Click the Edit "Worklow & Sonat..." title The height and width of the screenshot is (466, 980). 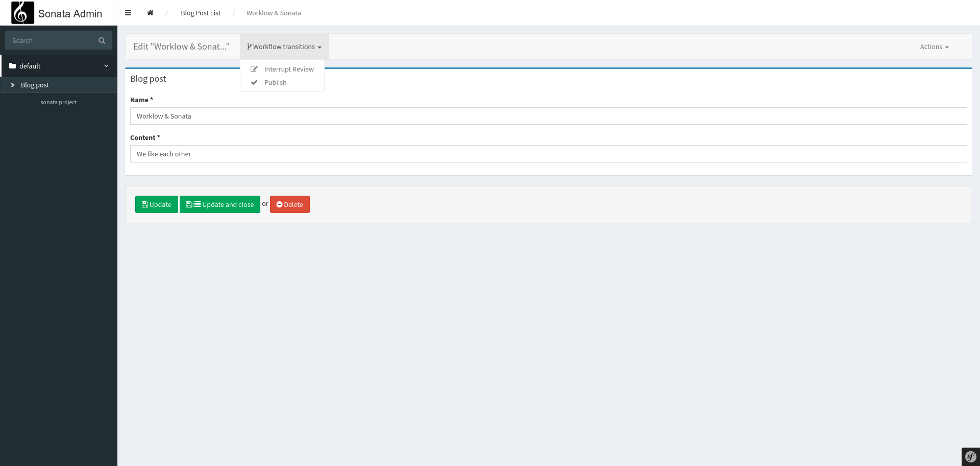(x=181, y=46)
